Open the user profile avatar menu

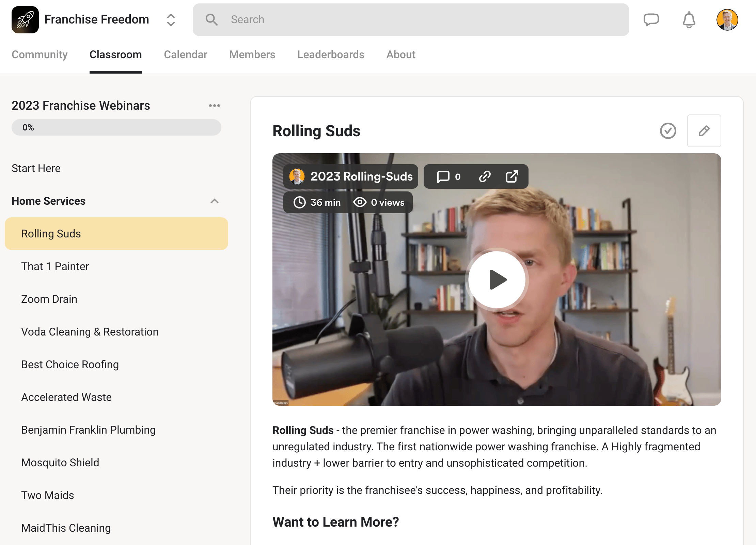[x=727, y=20]
